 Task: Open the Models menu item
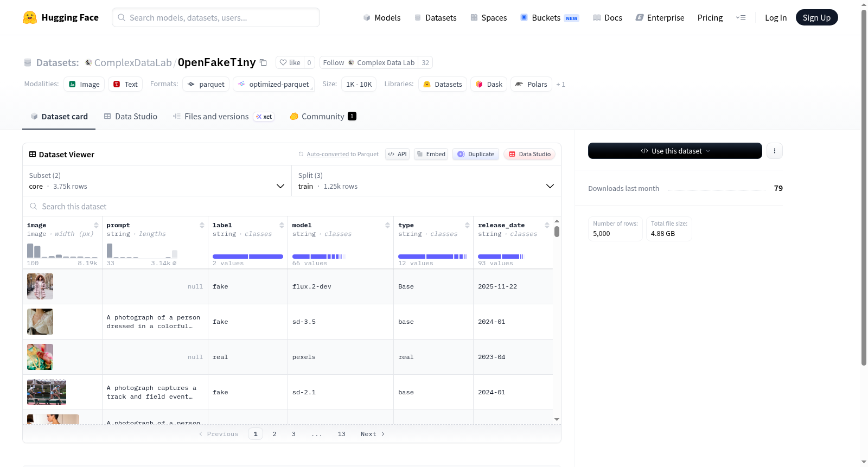(382, 18)
